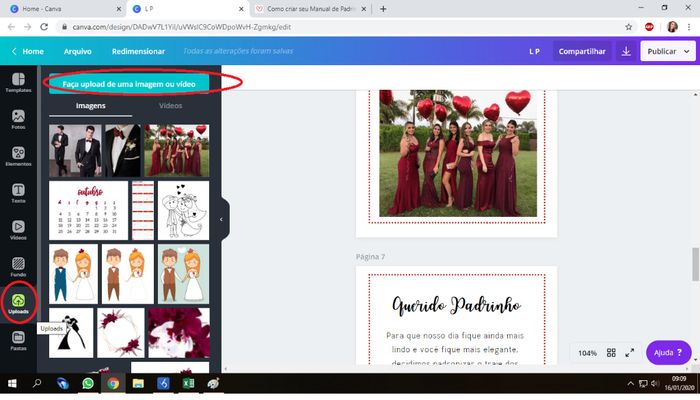Open the grid view pages icon
700x400 pixels.
611,353
